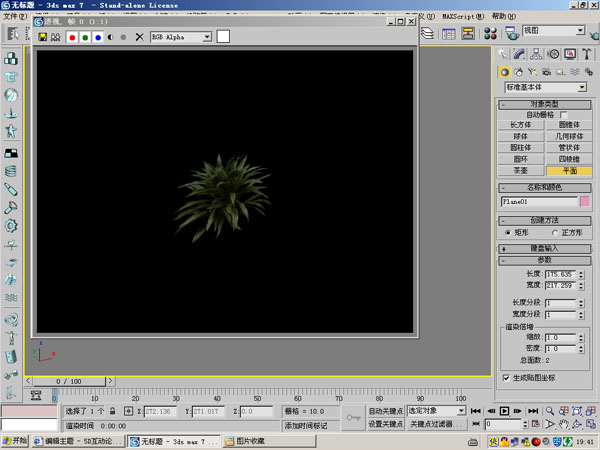Open the material editor icon
600x450 pixels.
click(490, 33)
